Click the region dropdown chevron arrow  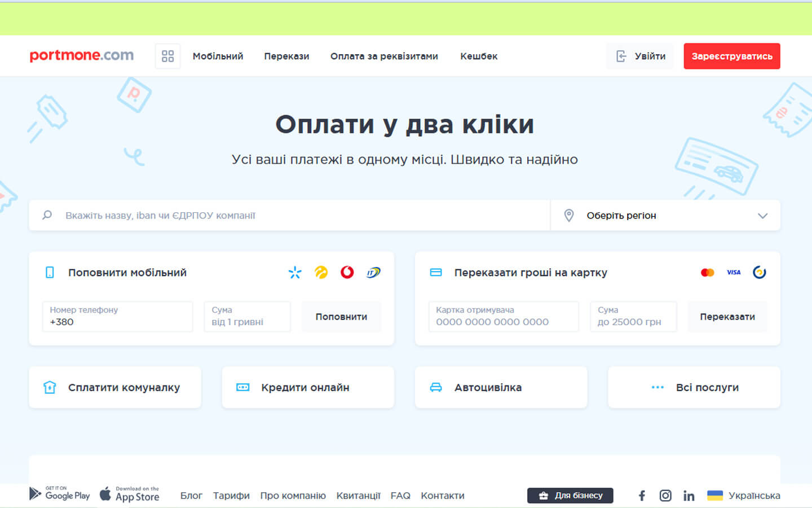[762, 216]
